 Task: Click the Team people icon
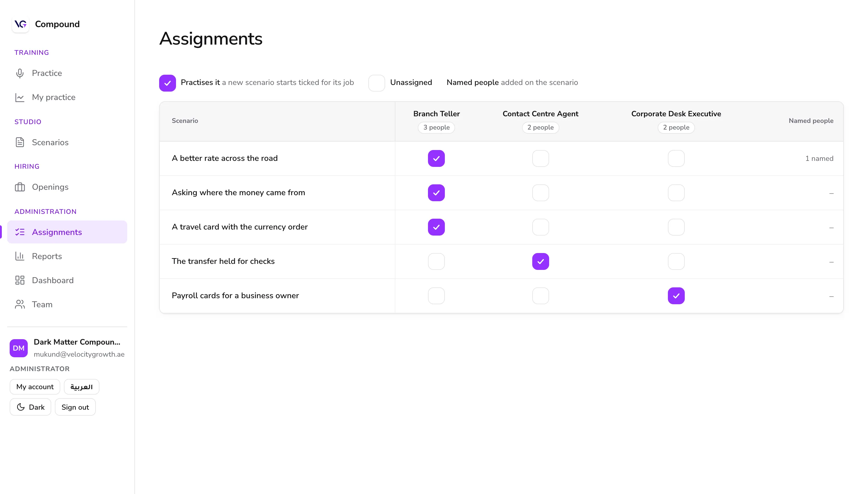point(20,304)
